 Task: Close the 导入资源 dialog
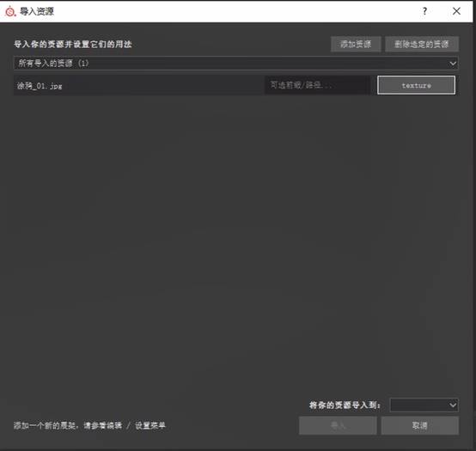point(456,11)
